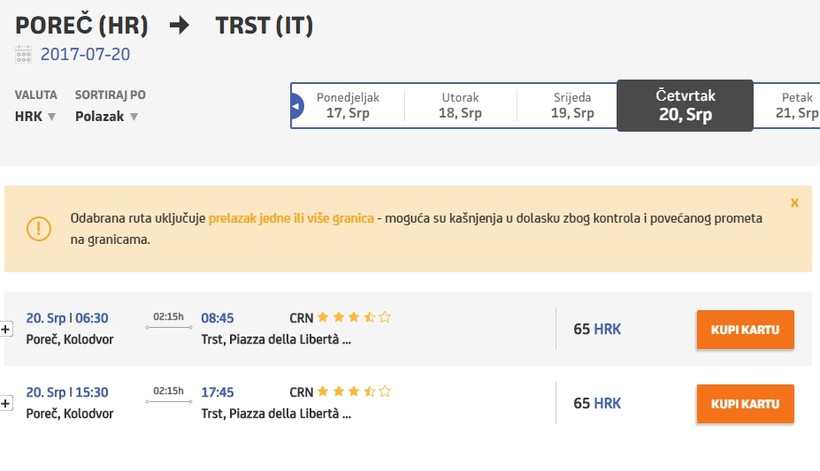This screenshot has width=820, height=471.
Task: Click the left arrow of the day selector
Action: [296, 106]
